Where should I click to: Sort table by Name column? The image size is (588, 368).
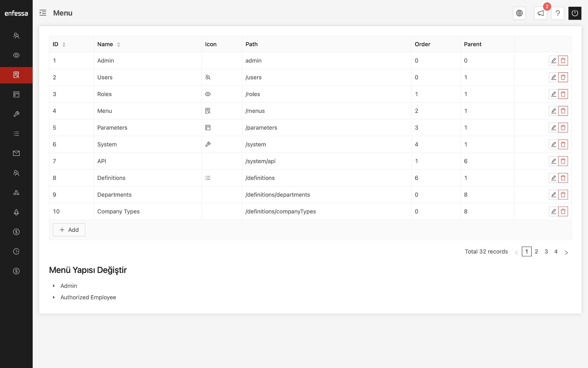118,44
